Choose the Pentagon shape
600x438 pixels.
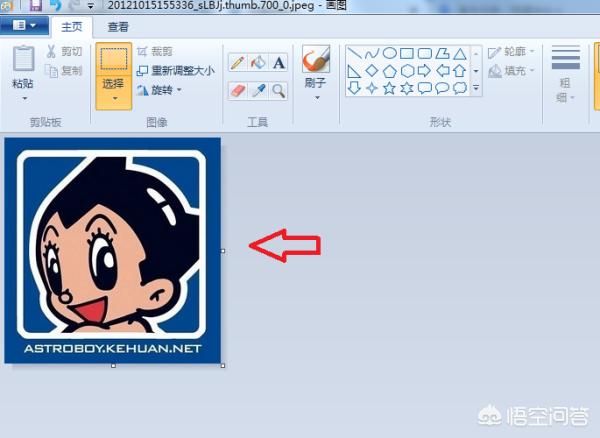[390, 71]
